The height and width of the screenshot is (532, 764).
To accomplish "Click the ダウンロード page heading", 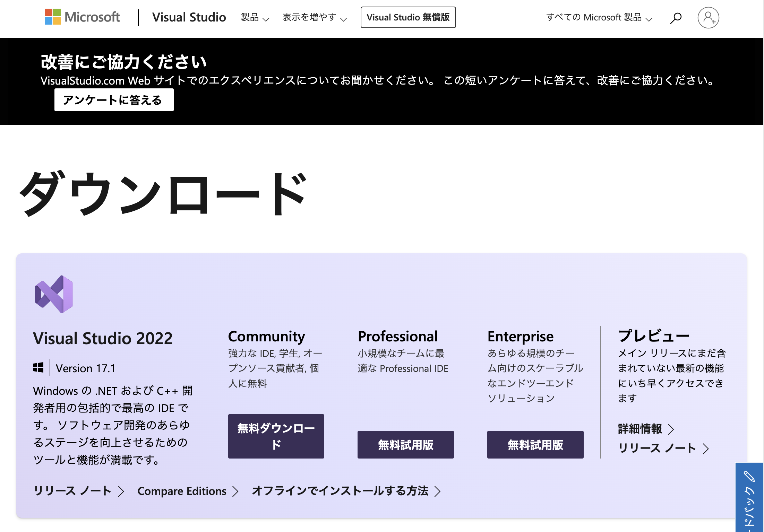I will [163, 193].
